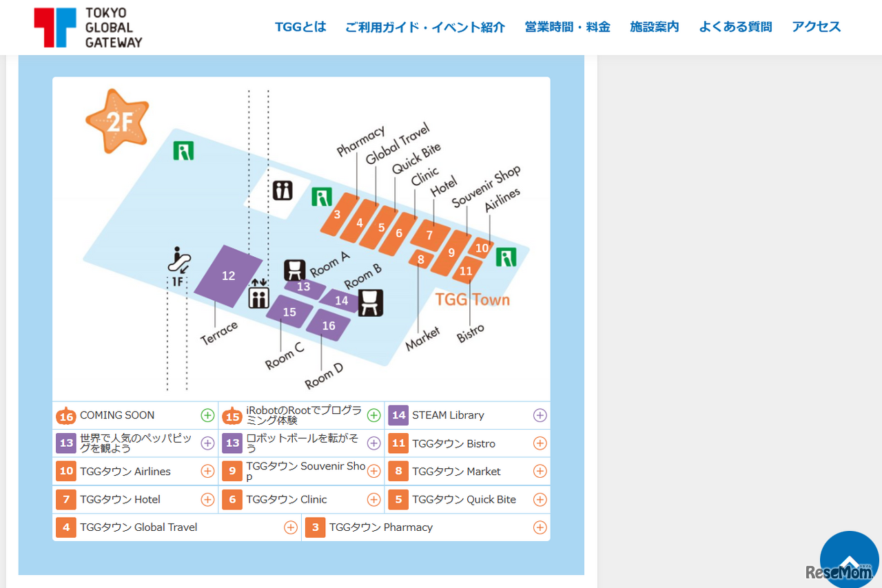Go to the アクセス page
This screenshot has height=588, width=882.
pyautogui.click(x=817, y=27)
